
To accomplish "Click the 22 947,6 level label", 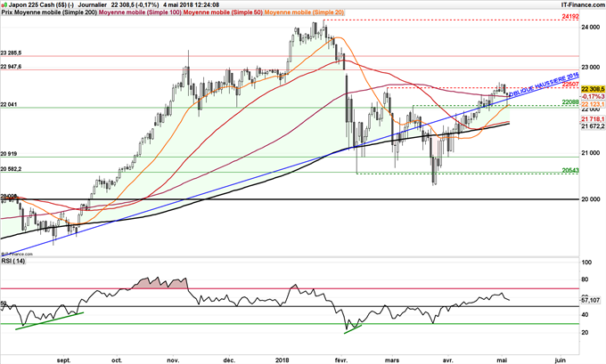I will (x=12, y=67).
